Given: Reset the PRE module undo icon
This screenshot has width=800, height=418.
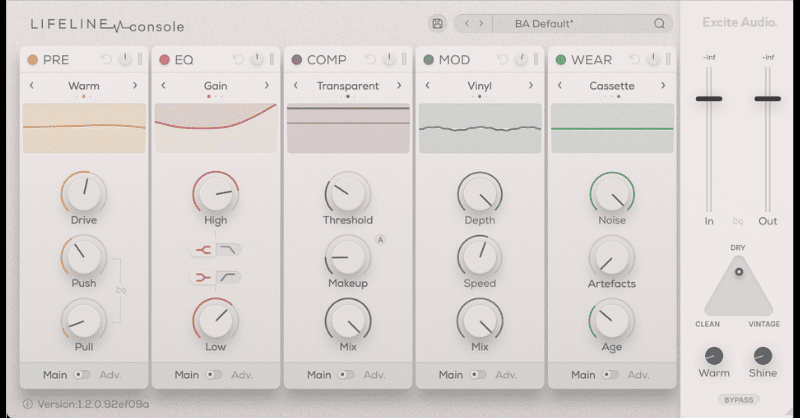Looking at the screenshot, I should click(106, 60).
